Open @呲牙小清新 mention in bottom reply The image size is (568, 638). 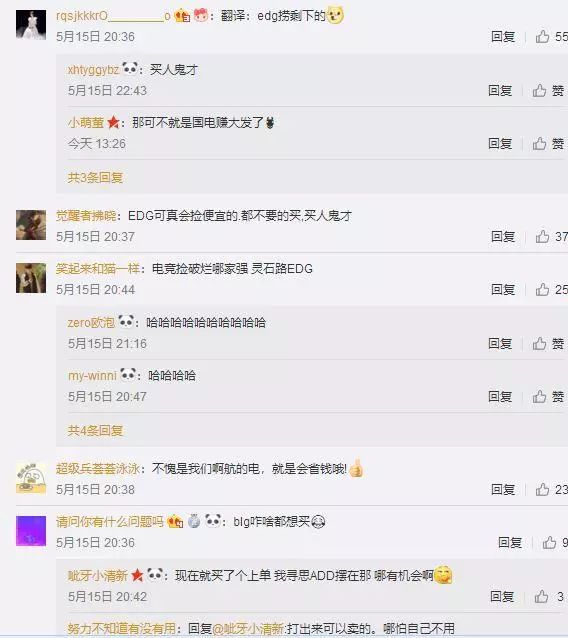coord(248,629)
